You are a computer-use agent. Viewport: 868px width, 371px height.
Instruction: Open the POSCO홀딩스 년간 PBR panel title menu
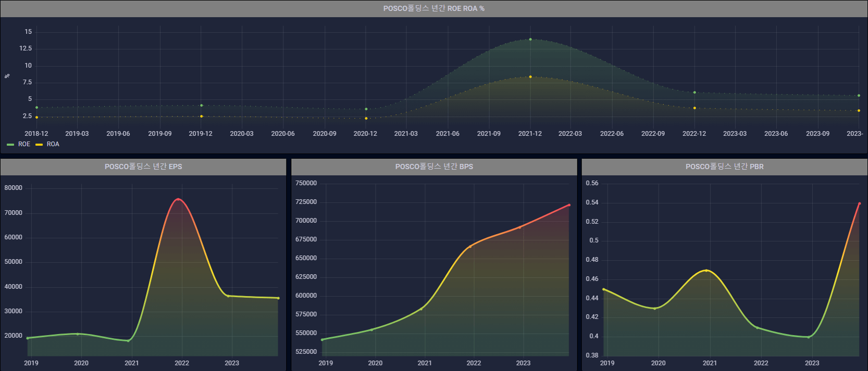tap(725, 167)
